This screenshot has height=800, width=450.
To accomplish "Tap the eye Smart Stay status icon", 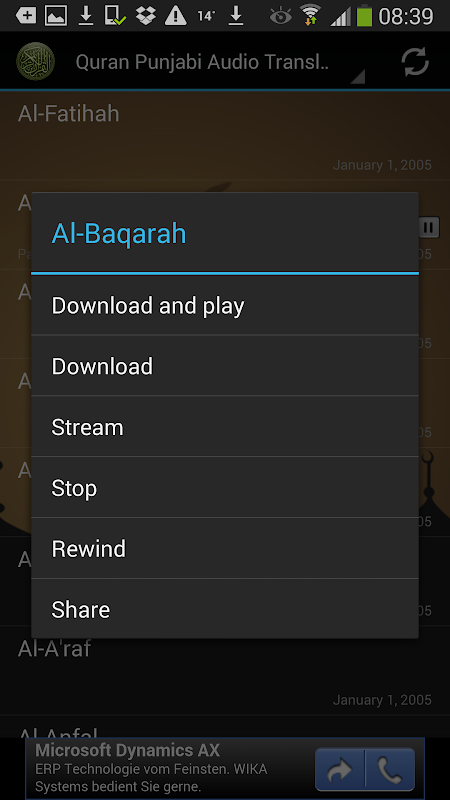I will pyautogui.click(x=280, y=17).
